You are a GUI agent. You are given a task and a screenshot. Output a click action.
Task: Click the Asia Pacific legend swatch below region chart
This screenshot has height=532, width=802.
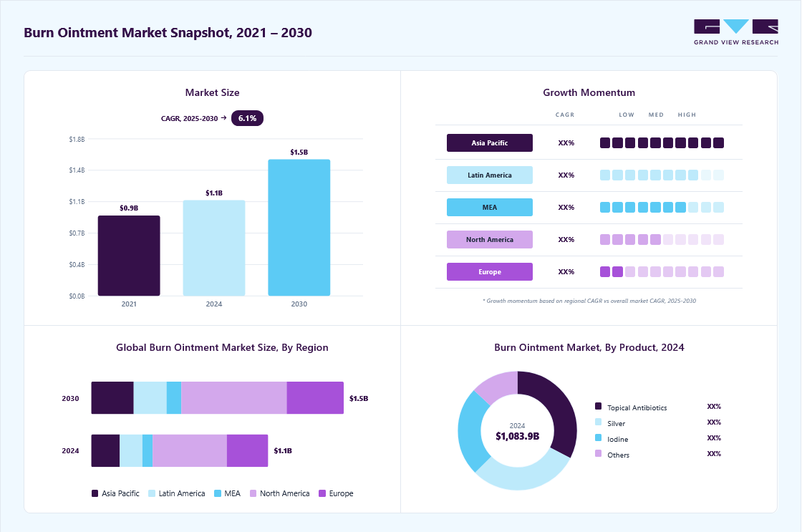pyautogui.click(x=95, y=493)
